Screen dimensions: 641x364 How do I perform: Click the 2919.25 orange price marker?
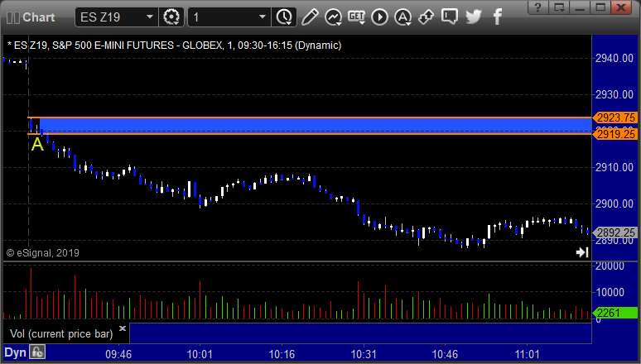pos(615,133)
